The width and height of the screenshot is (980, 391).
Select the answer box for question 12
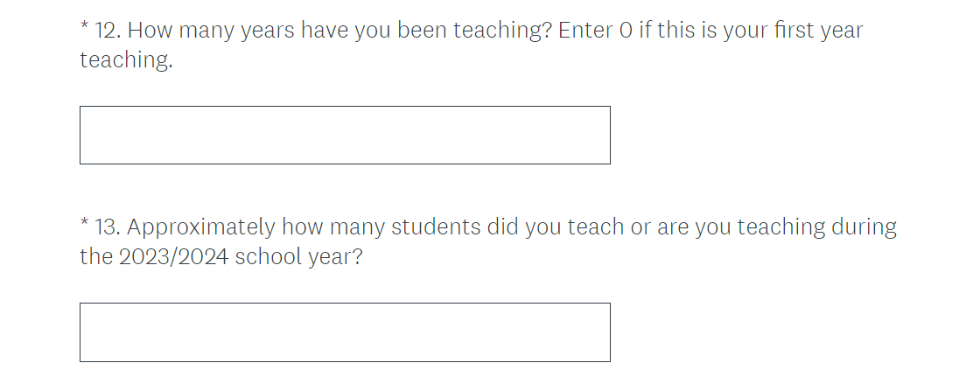click(345, 136)
